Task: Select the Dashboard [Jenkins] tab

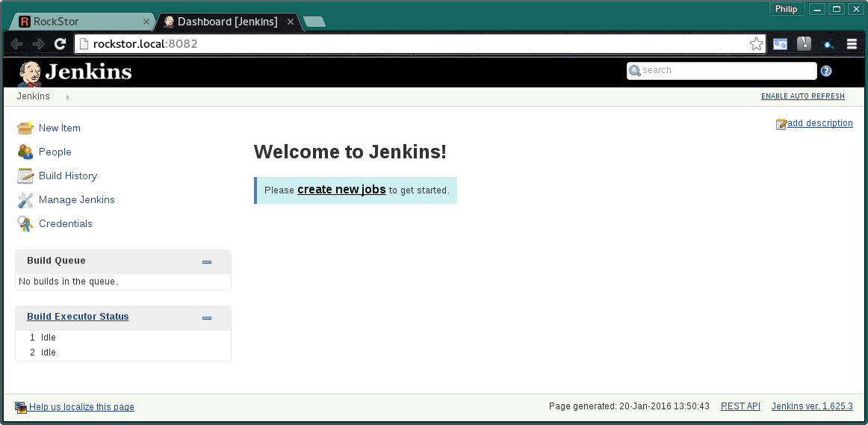Action: [228, 22]
